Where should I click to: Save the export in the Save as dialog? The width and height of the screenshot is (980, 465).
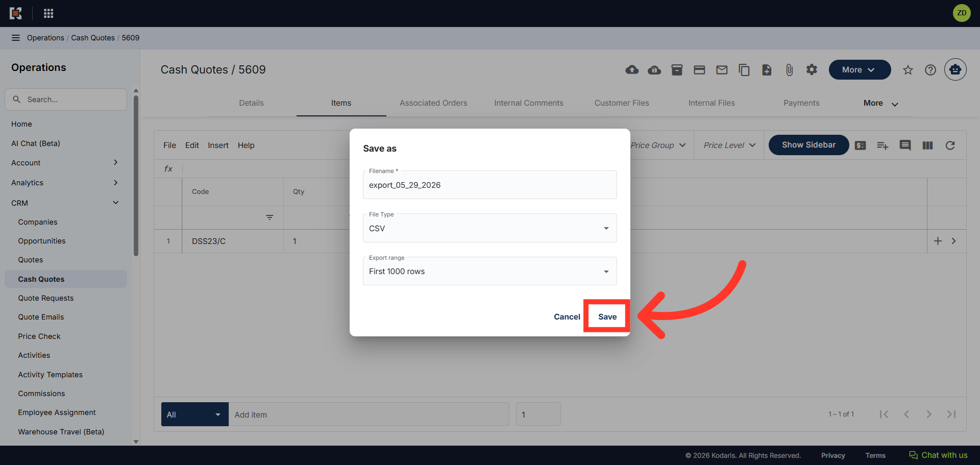click(x=607, y=316)
